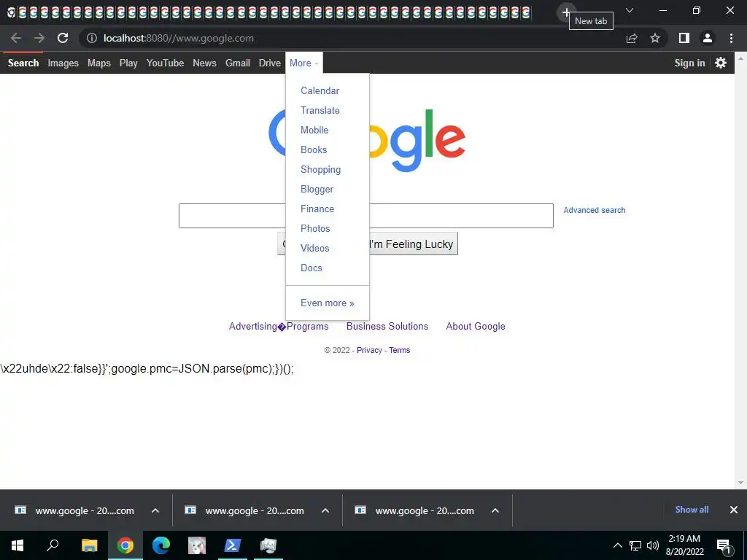Click the share page icon in address bar
Screen dimensions: 747x560
(x=632, y=38)
